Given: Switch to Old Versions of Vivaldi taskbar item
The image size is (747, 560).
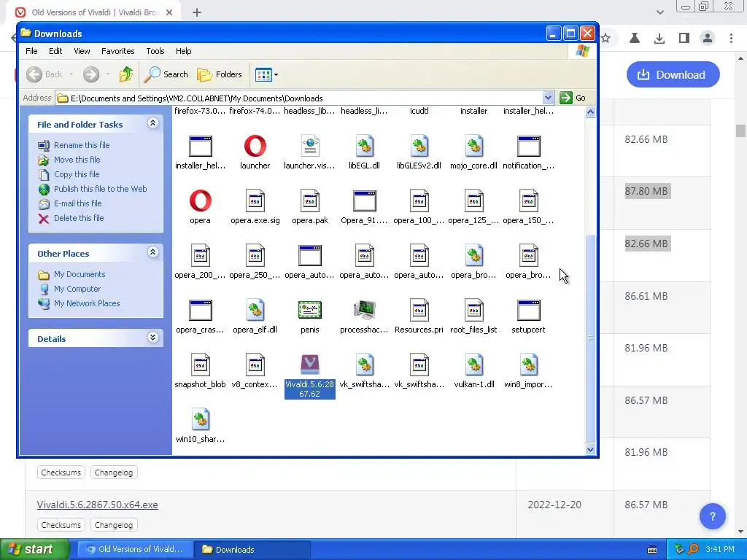Looking at the screenshot, I should pos(135,550).
